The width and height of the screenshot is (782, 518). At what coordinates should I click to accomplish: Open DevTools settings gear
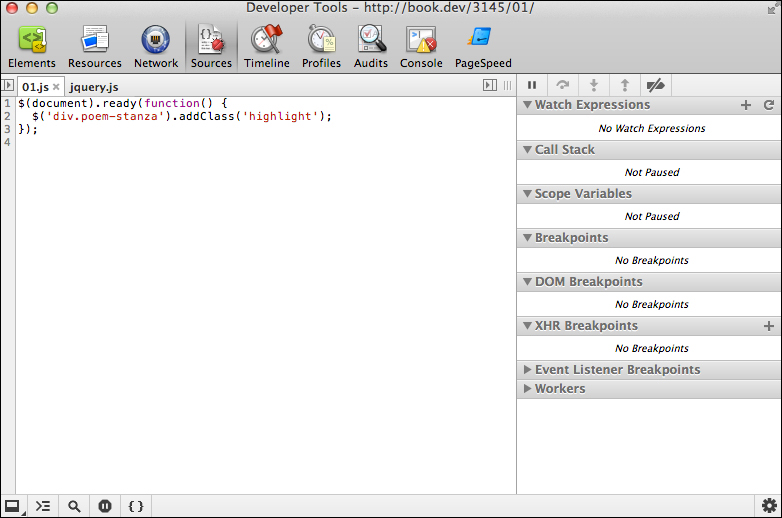769,506
